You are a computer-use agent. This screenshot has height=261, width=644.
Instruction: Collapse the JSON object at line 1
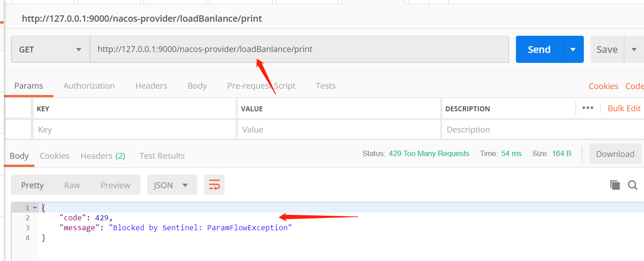[34, 208]
